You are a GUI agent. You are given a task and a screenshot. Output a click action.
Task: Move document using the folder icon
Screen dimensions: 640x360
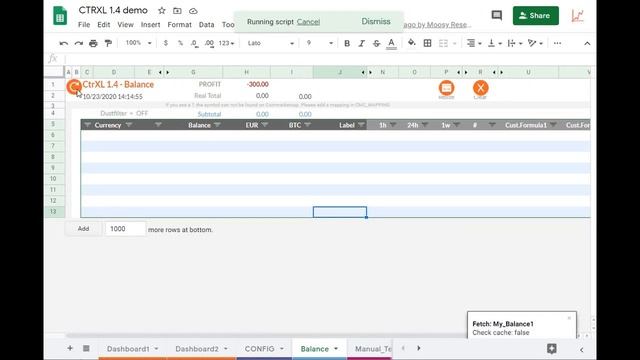177,11
